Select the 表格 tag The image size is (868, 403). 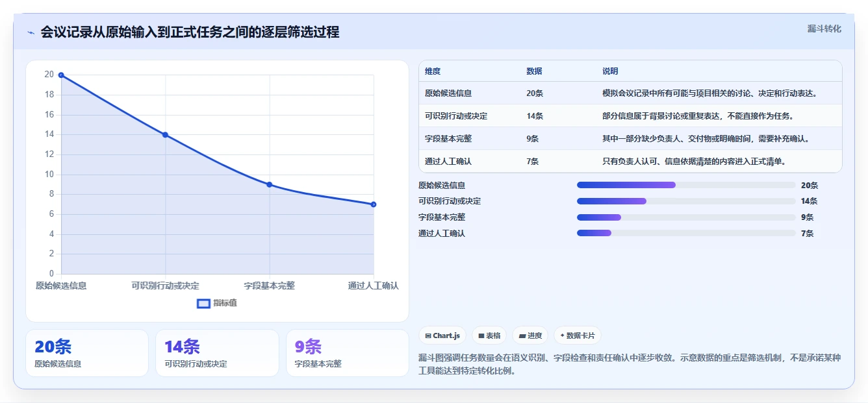489,336
